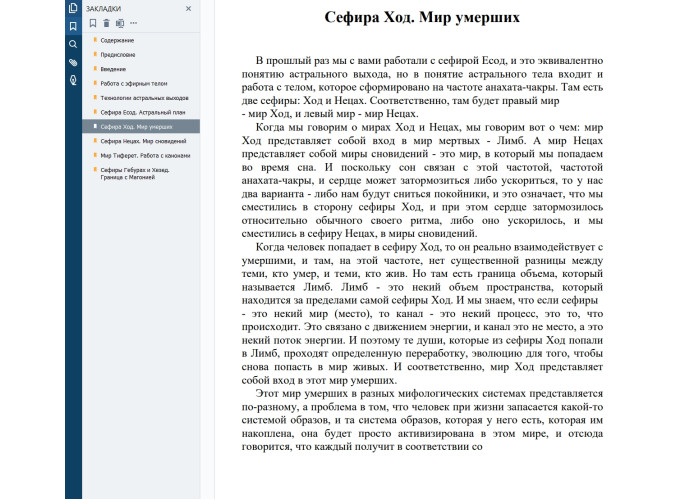
Task: Select highlighted Сефира Ход. Мир умерших bookmark
Action: point(136,127)
